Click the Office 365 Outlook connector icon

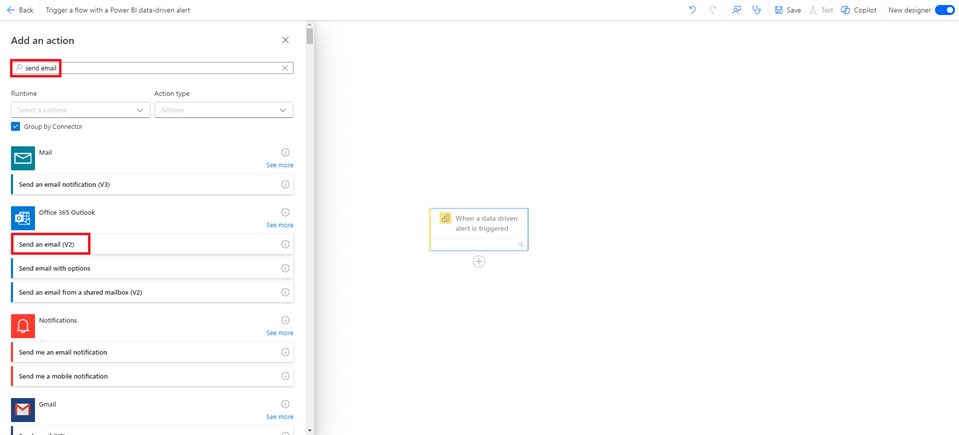click(x=23, y=218)
